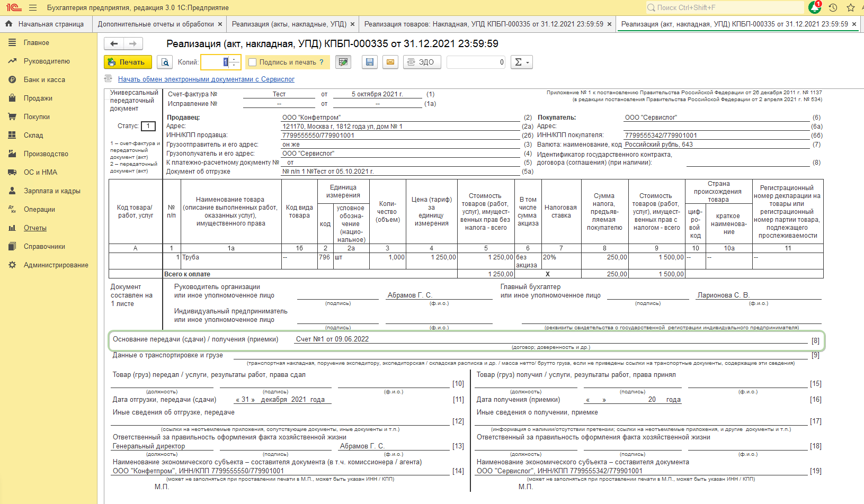Click shipment document № п/п 1 №Тест от 05.10.2021

(328, 172)
